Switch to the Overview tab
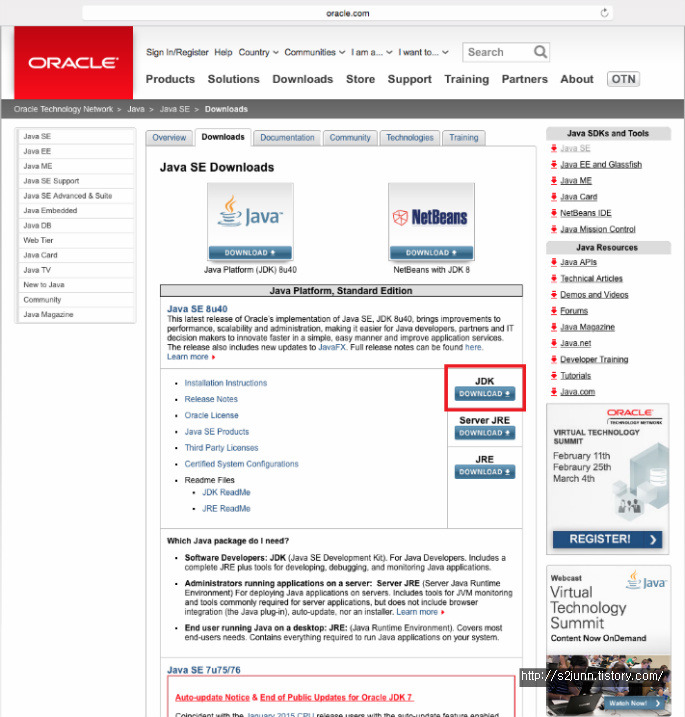The height and width of the screenshot is (717, 685). point(169,138)
